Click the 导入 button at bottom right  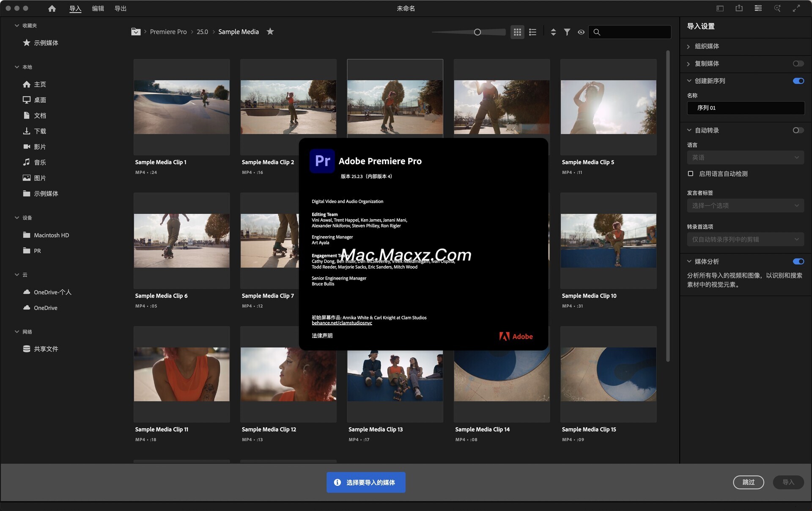(x=788, y=482)
